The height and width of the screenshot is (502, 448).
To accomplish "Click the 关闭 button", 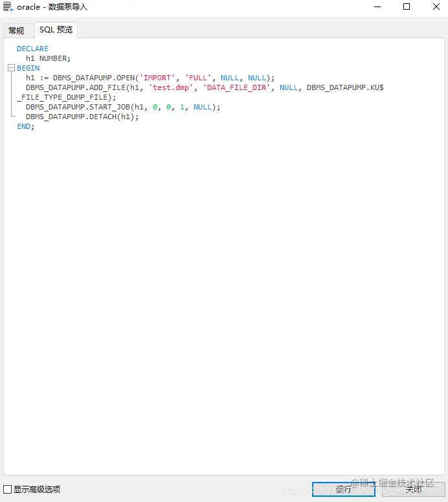I will pos(414,489).
